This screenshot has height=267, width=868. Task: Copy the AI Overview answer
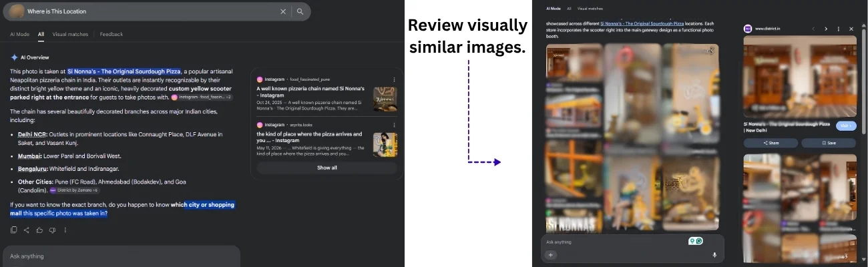click(x=14, y=230)
